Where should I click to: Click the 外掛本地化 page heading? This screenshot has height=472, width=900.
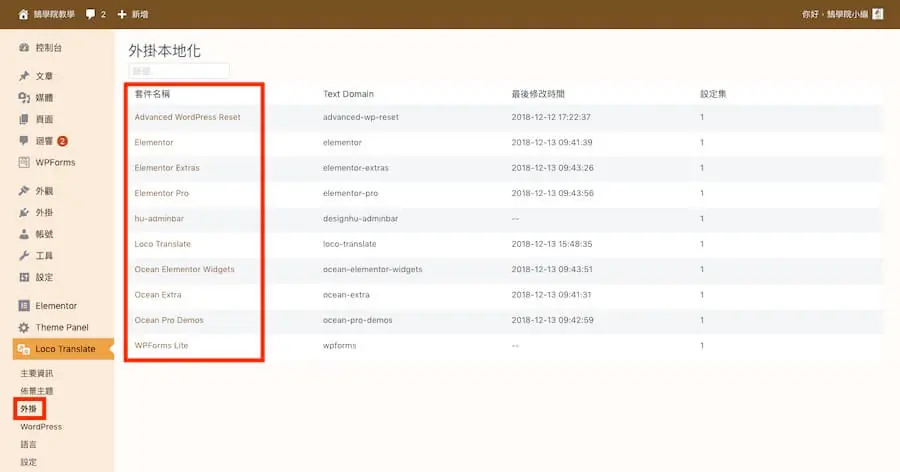coord(164,51)
